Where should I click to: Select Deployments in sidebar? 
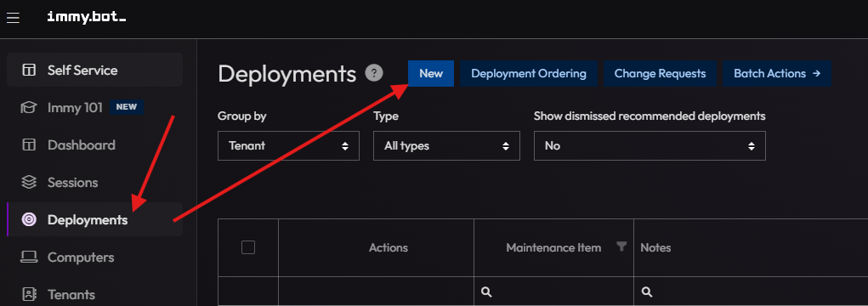[x=94, y=219]
